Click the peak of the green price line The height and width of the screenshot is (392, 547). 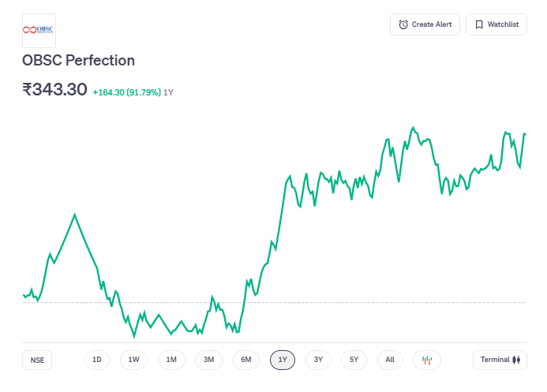413,127
